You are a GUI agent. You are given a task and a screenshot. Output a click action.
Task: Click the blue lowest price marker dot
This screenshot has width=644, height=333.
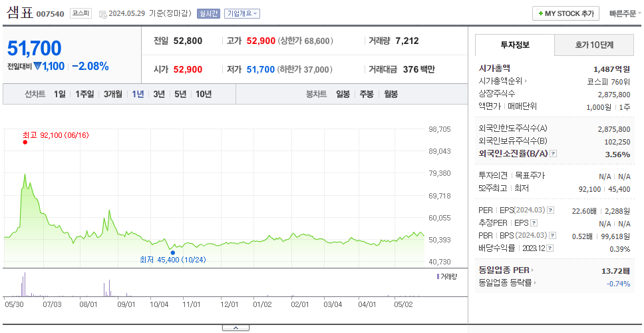[172, 253]
